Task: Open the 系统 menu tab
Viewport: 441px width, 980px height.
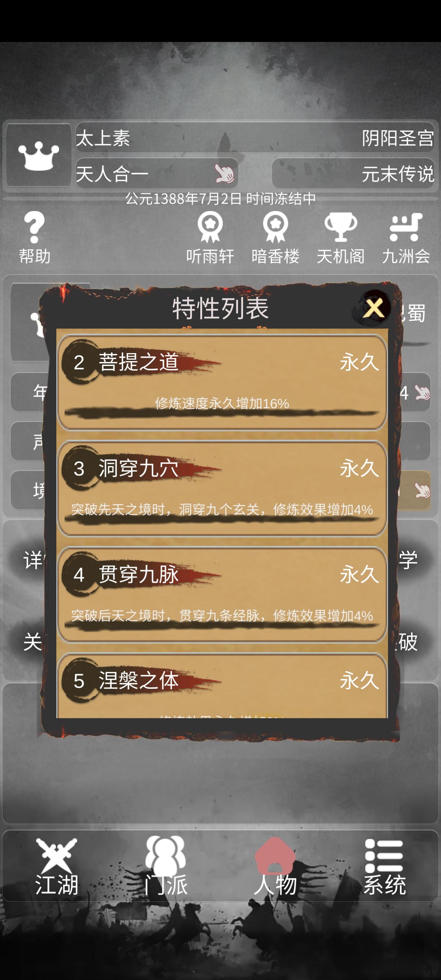Action: tap(384, 866)
